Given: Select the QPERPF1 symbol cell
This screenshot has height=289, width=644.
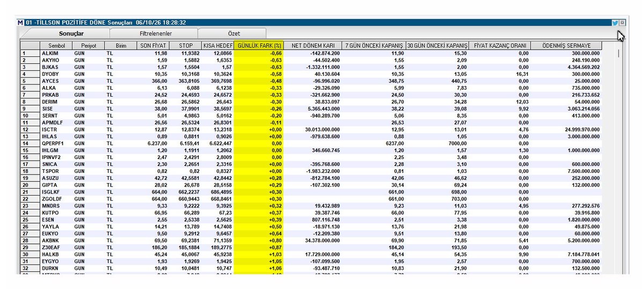Looking at the screenshot, I should pyautogui.click(x=56, y=144).
